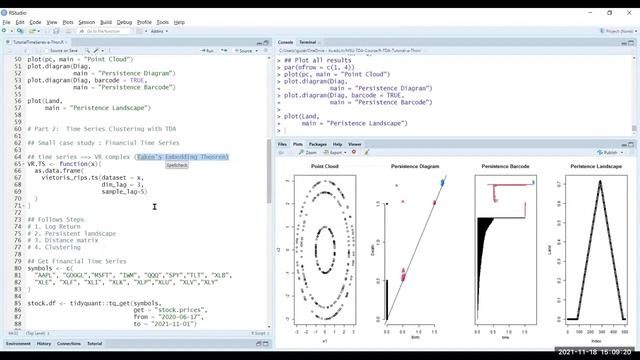Open the Session menu
The image size is (640, 360).
coord(87,22)
